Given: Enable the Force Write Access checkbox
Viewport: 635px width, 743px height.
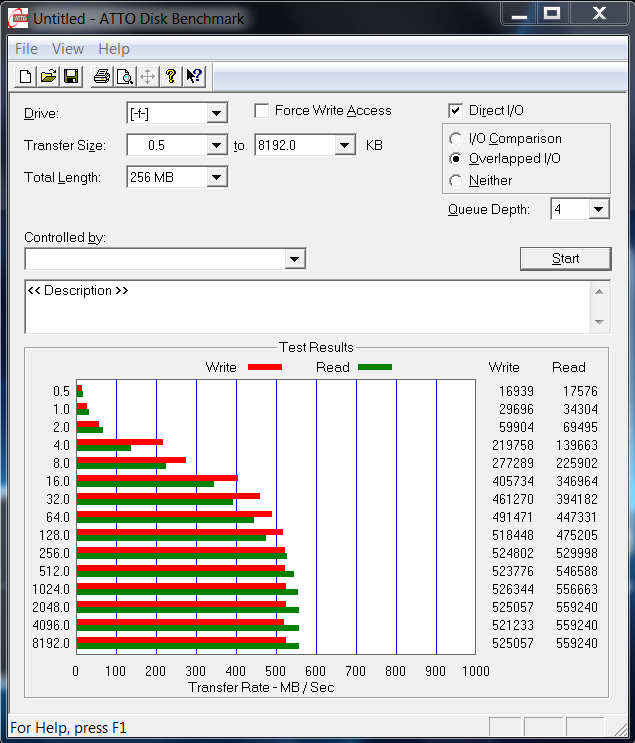Looking at the screenshot, I should click(x=262, y=111).
